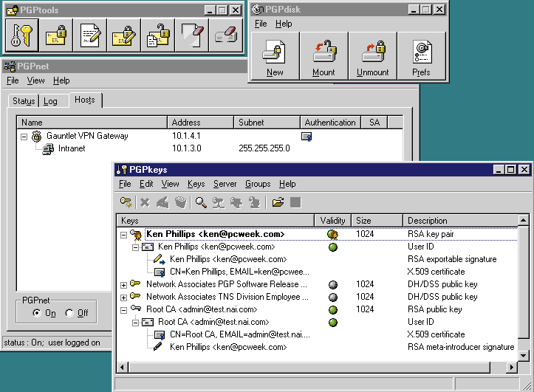Open the Groups menu in PGPkeys

click(258, 184)
